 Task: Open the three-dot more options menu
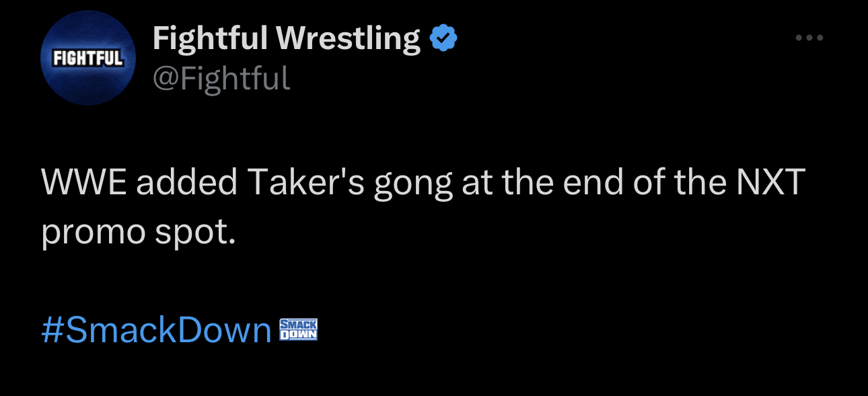click(809, 38)
